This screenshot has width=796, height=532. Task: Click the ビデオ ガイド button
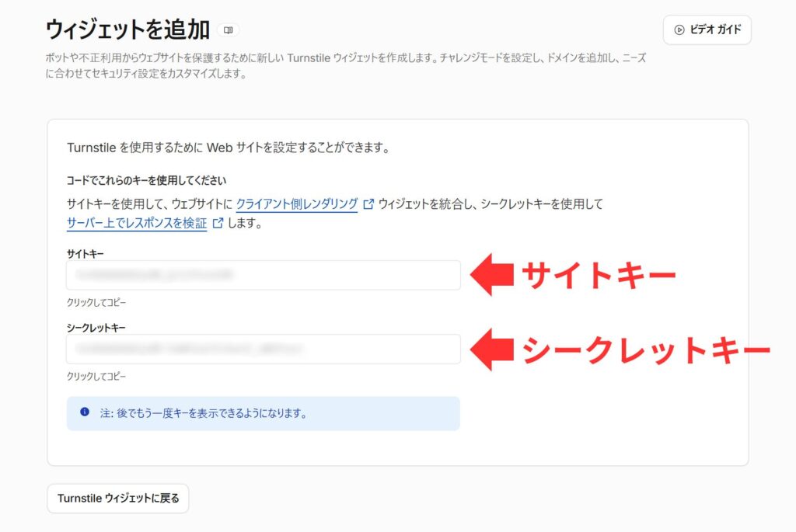pyautogui.click(x=707, y=30)
